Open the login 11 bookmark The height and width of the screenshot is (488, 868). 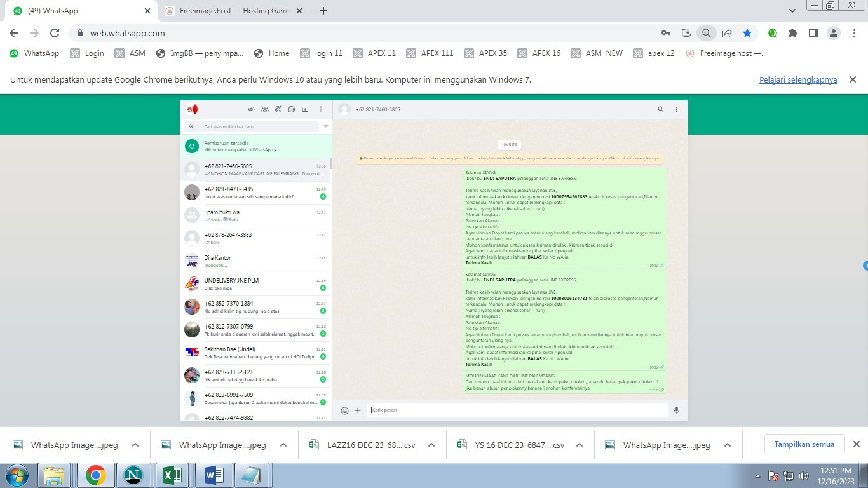tap(321, 53)
